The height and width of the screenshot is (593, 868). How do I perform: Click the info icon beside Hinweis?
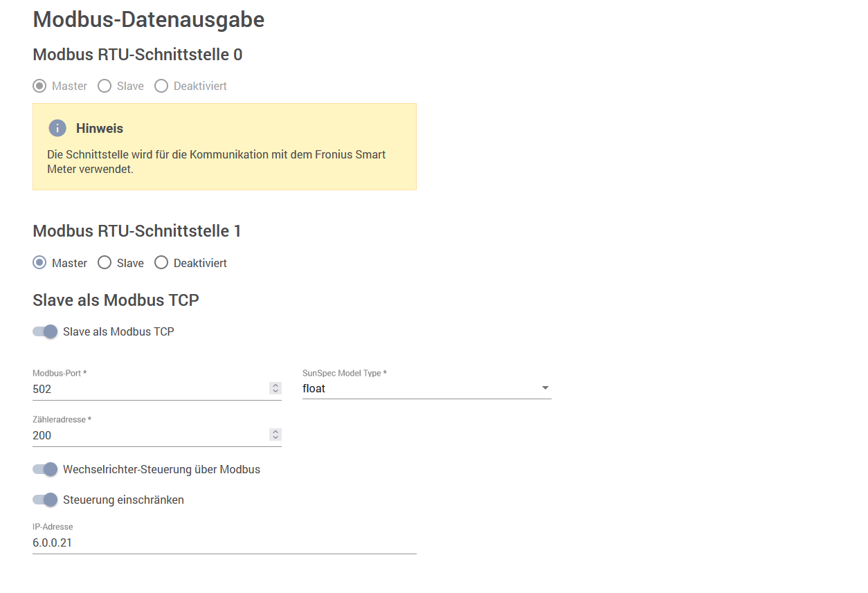(57, 128)
